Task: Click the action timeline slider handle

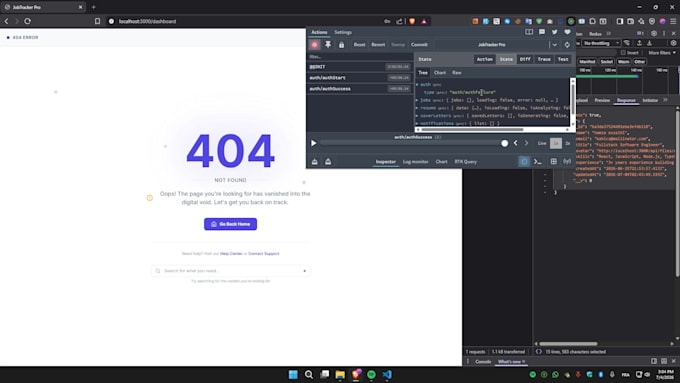Action: coord(504,143)
